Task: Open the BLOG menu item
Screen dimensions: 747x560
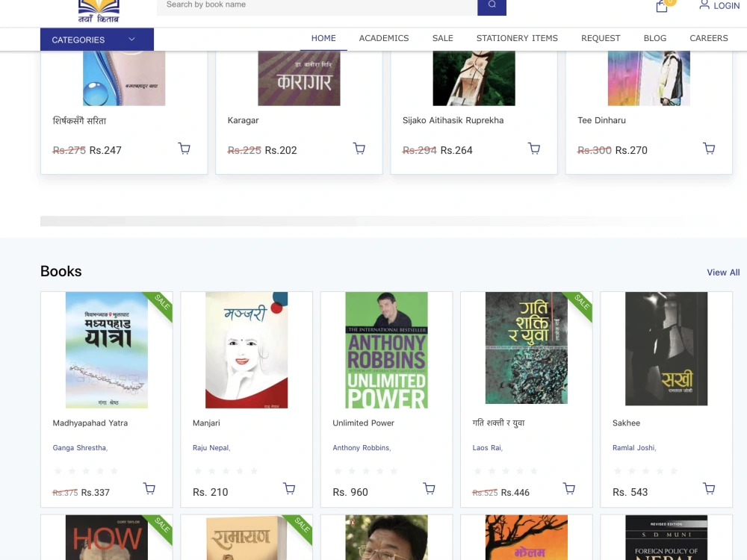Action: tap(655, 38)
